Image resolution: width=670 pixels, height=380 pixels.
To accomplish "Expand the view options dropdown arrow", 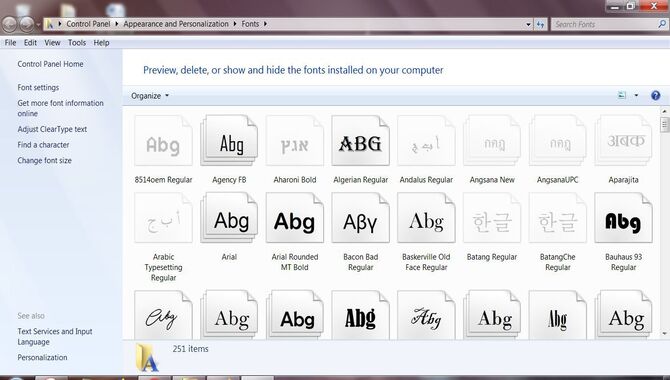I will click(x=636, y=95).
